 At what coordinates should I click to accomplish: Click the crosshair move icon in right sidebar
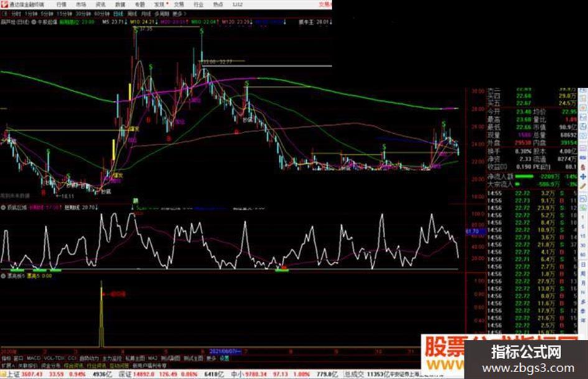tap(583, 176)
